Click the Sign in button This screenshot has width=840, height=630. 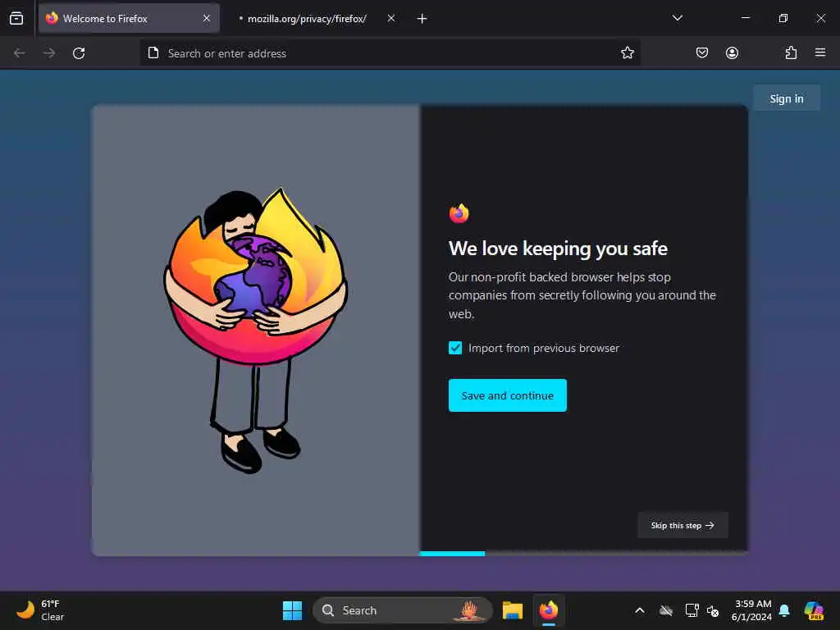pyautogui.click(x=787, y=98)
